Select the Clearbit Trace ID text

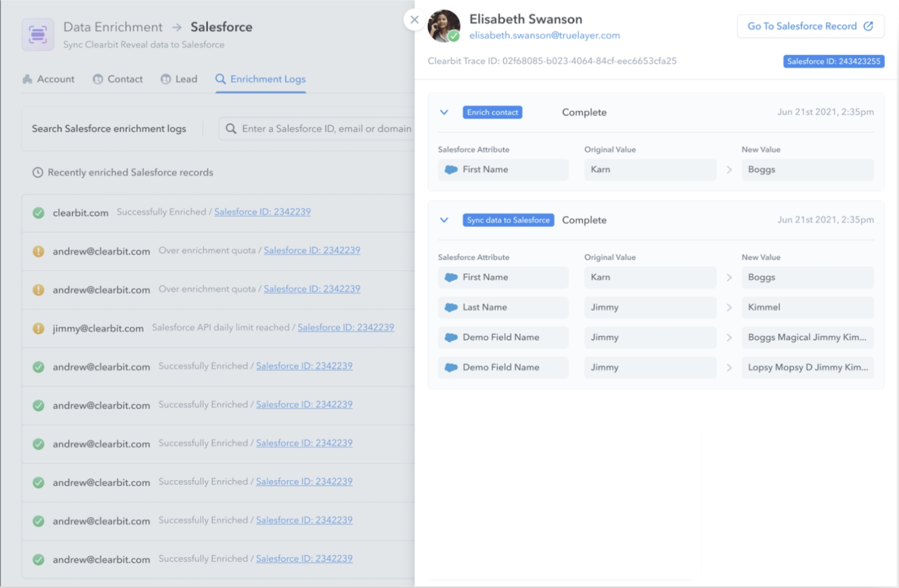click(x=552, y=61)
